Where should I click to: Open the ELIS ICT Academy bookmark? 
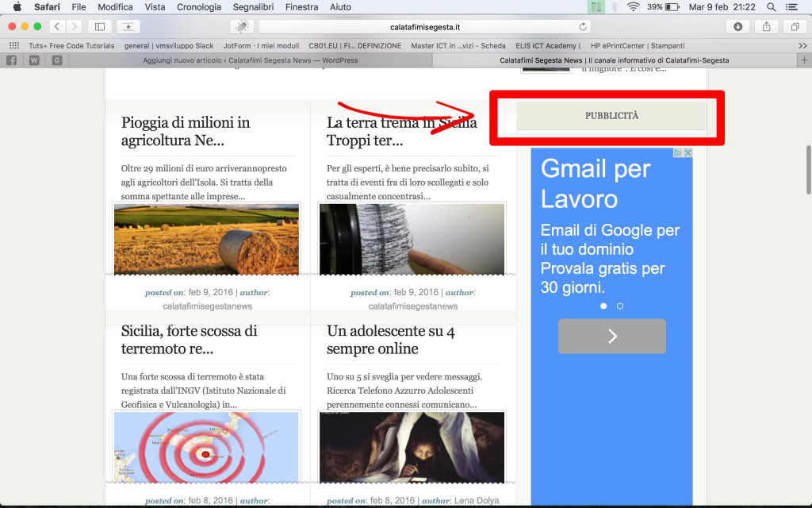pos(548,45)
